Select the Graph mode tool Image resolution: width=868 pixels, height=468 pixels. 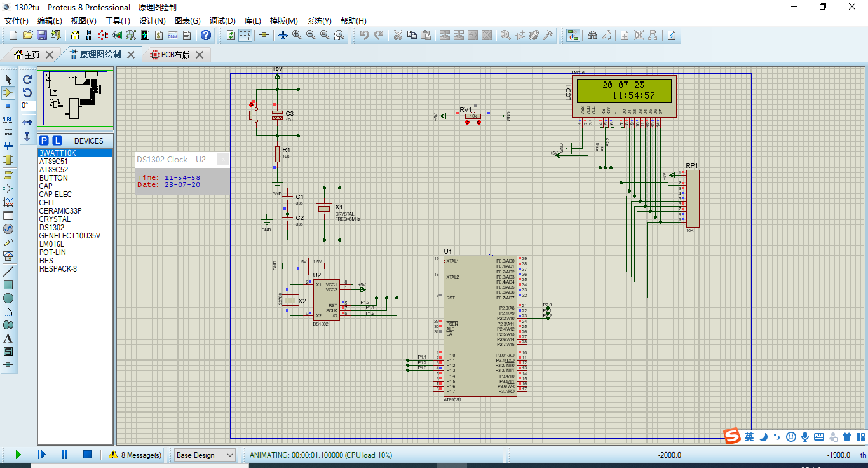(8, 202)
